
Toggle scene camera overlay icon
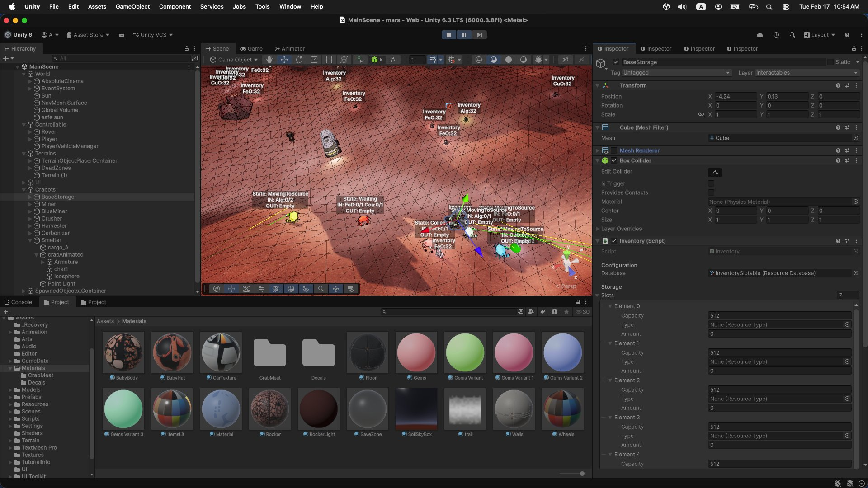click(x=351, y=289)
